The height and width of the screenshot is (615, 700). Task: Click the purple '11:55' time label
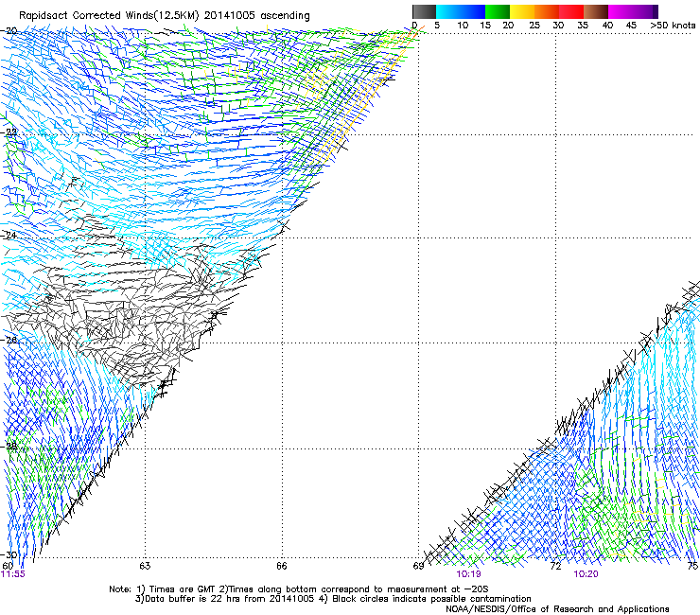[13, 574]
